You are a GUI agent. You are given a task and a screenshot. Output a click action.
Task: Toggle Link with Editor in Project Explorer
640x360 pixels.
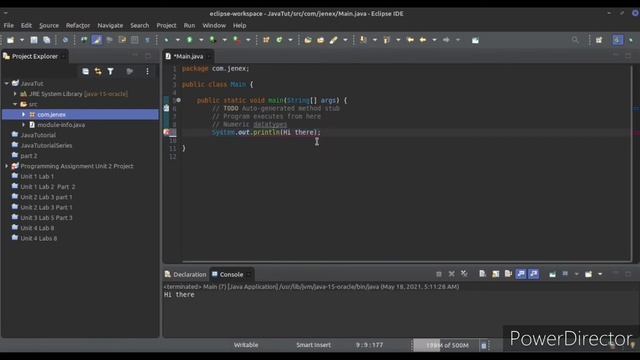(98, 71)
